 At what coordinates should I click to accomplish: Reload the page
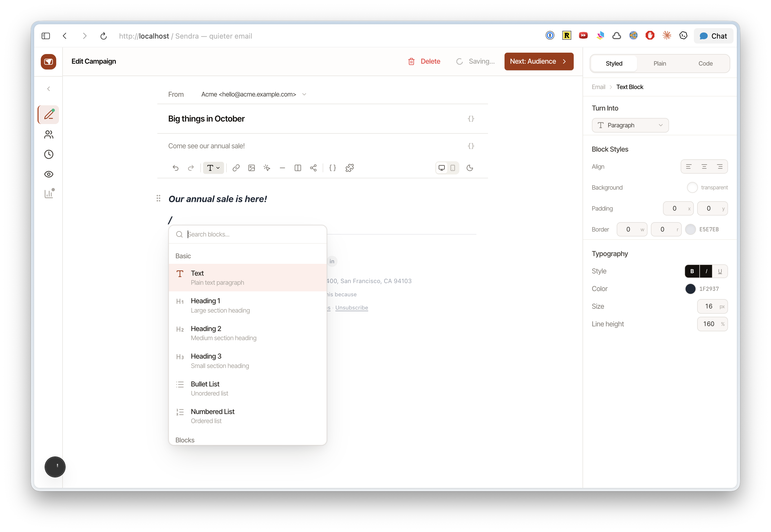(x=104, y=36)
